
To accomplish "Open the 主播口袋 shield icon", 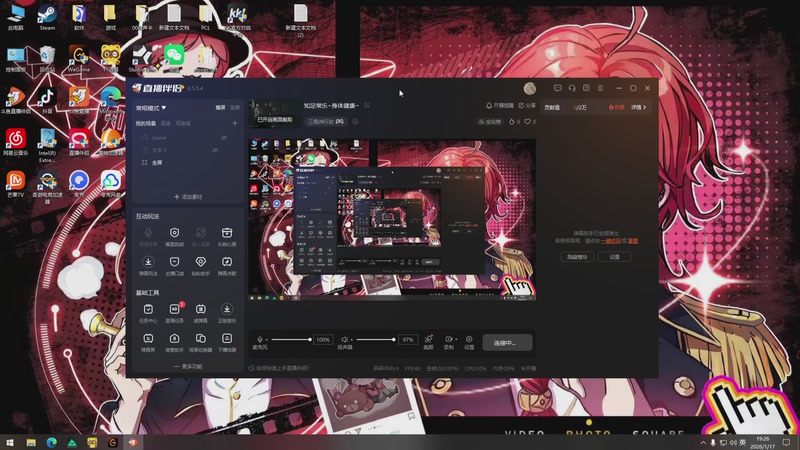I will coord(174,262).
